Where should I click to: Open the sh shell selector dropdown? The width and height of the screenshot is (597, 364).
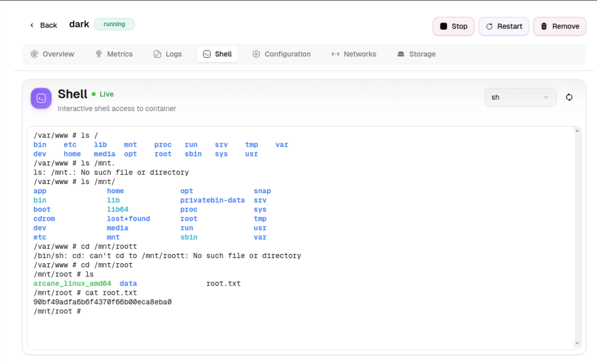click(x=521, y=97)
